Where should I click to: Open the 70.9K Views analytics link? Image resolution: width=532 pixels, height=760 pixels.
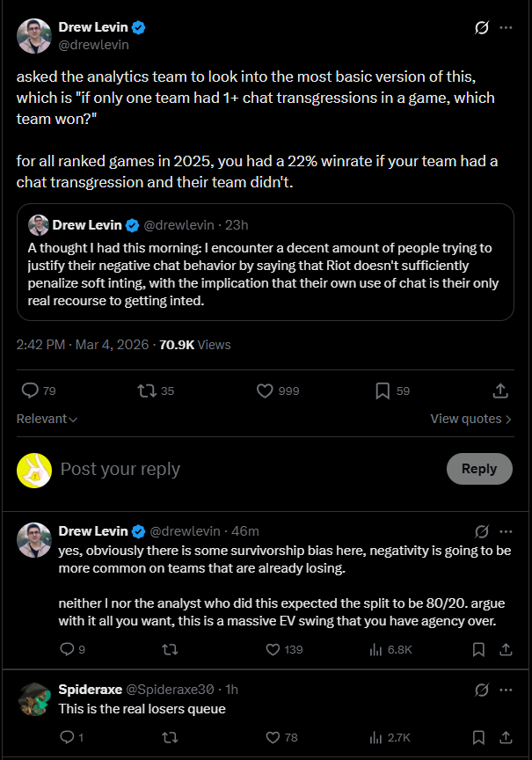tap(194, 346)
